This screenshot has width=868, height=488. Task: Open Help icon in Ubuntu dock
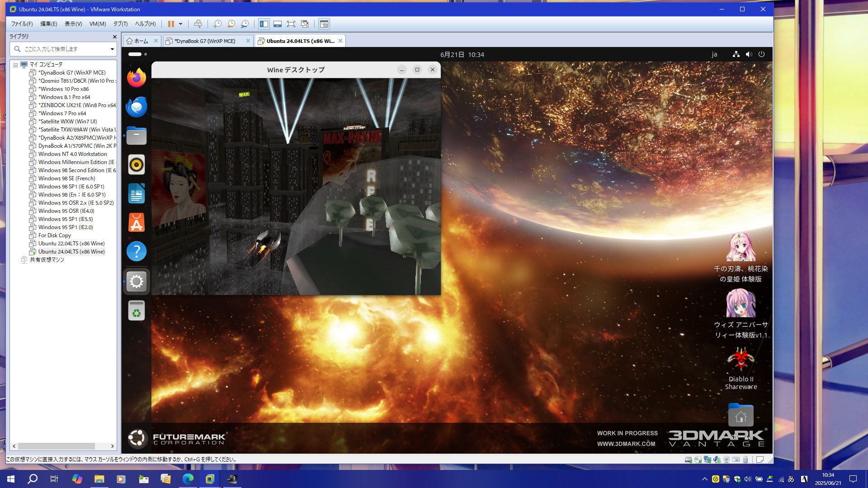137,251
